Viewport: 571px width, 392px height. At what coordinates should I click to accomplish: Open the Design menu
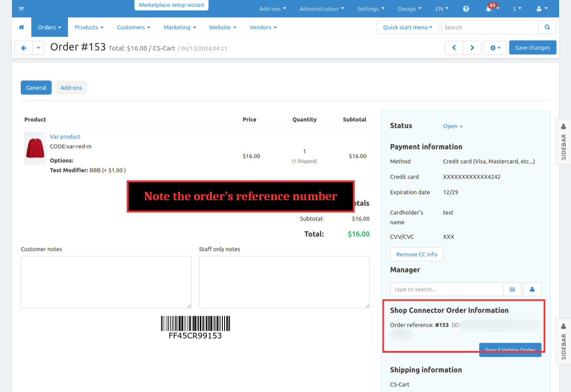tap(409, 9)
